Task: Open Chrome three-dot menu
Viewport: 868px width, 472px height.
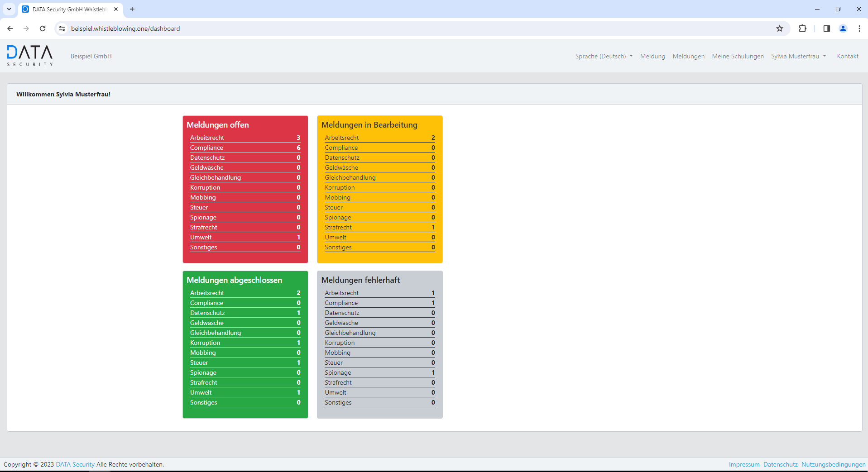Action: pyautogui.click(x=859, y=29)
